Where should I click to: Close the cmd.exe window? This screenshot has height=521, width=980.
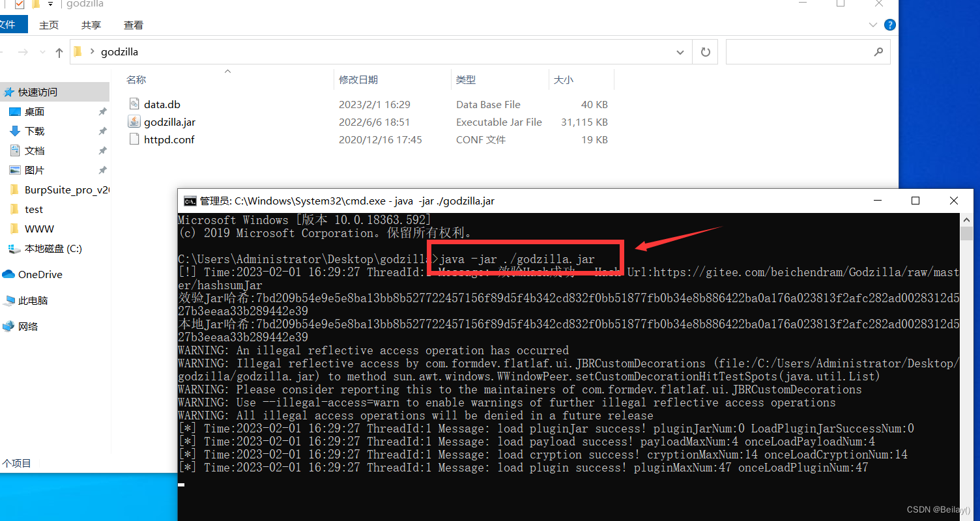click(x=953, y=201)
